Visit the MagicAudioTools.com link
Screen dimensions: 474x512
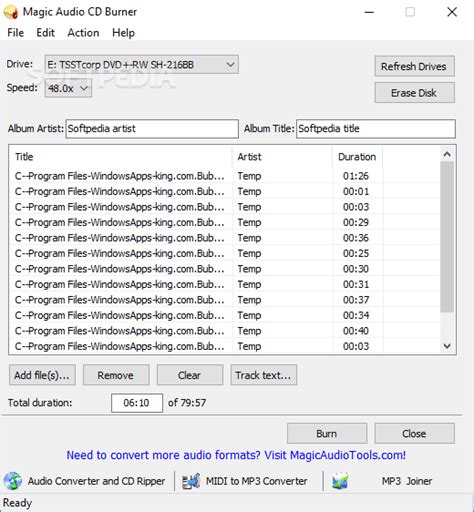point(236,455)
